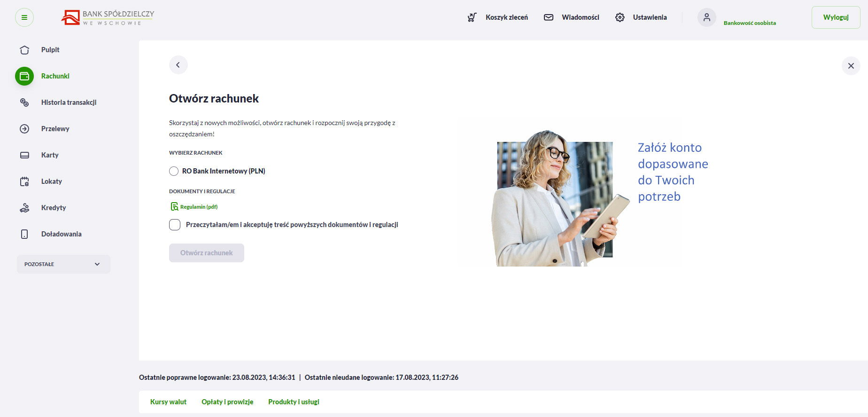The height and width of the screenshot is (417, 868).
Task: Click the Historia transakcji icon
Action: [x=24, y=102]
